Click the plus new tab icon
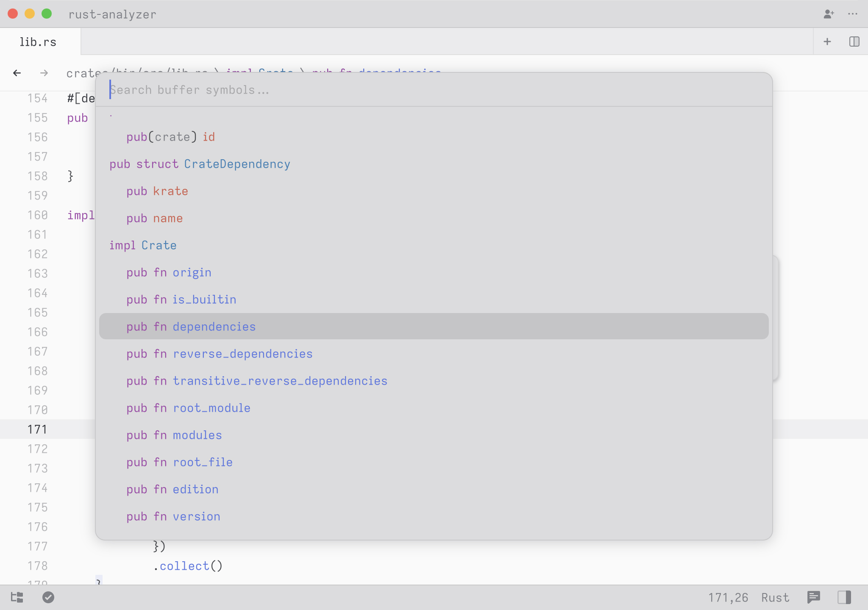Viewport: 868px width, 610px height. (827, 42)
